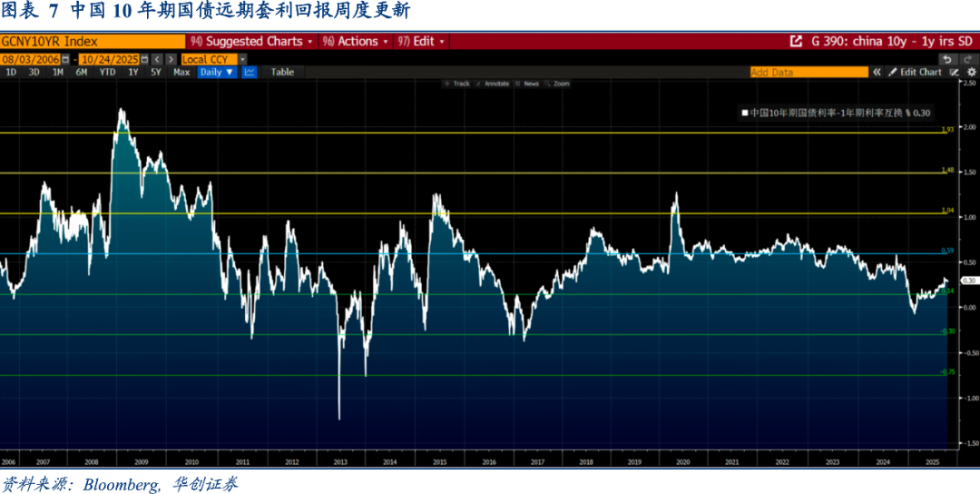Image resolution: width=980 pixels, height=494 pixels.
Task: Click the 2008 label on the time axis
Action: (x=92, y=461)
